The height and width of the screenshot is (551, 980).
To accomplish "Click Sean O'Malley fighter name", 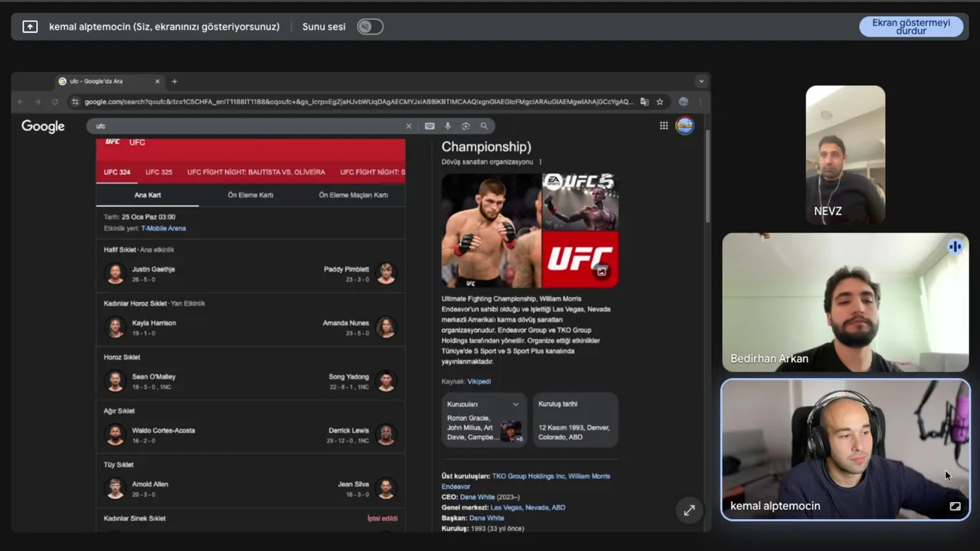I will pyautogui.click(x=154, y=377).
